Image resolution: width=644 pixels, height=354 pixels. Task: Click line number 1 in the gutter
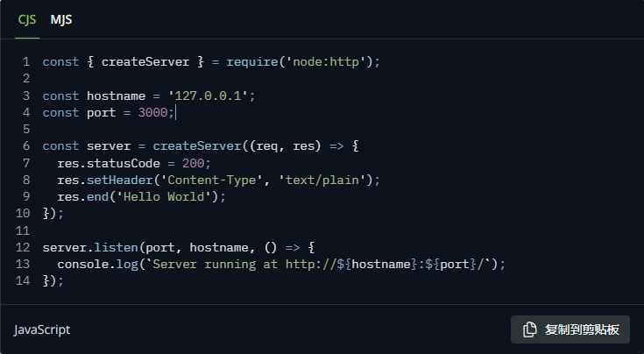point(26,61)
